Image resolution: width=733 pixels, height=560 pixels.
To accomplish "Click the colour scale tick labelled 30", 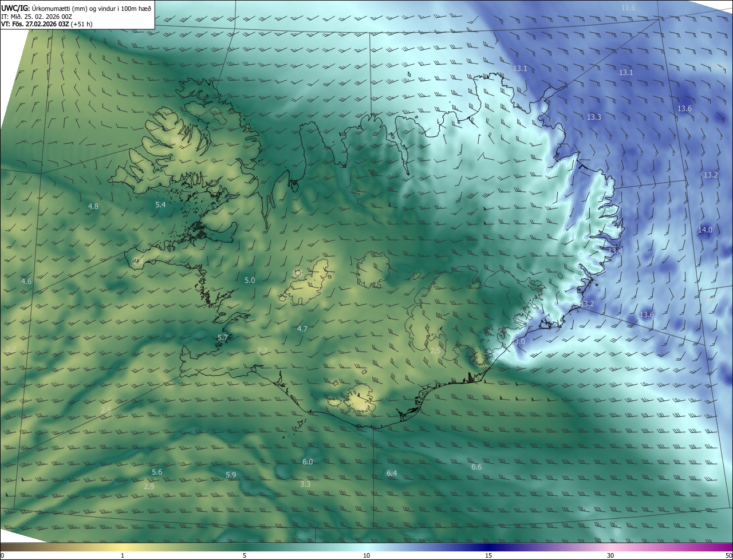I will pyautogui.click(x=610, y=556).
